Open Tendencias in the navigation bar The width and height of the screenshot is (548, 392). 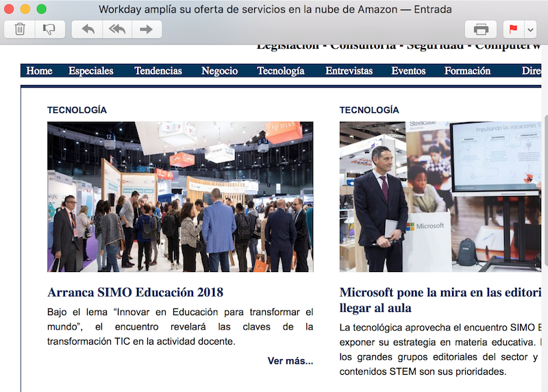click(x=158, y=71)
